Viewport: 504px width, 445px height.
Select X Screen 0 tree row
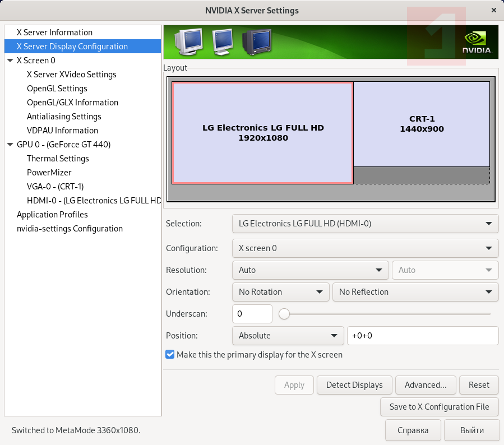82,61
